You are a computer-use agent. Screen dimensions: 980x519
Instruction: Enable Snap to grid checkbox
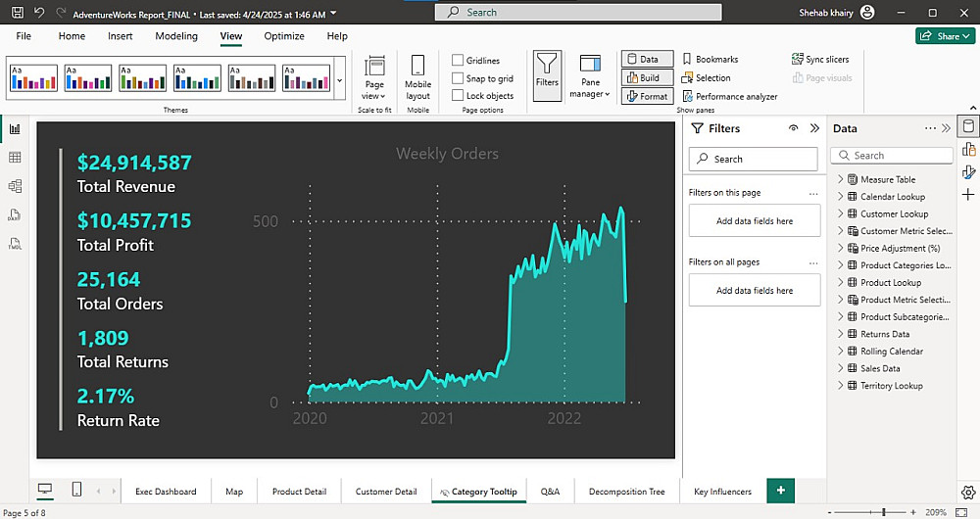[458, 78]
